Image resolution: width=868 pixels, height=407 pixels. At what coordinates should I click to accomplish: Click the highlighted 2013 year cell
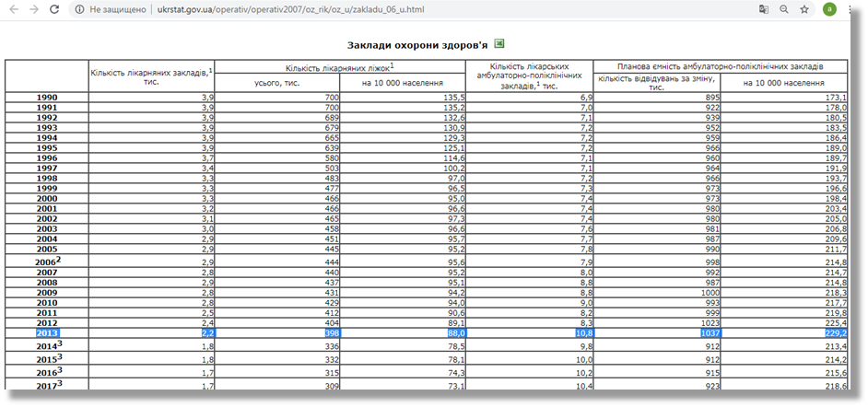(46, 332)
